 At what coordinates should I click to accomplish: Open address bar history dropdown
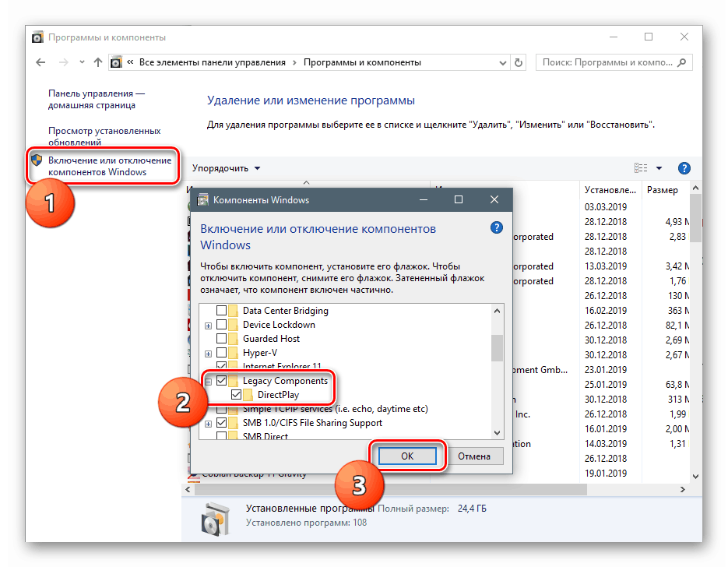click(x=502, y=62)
